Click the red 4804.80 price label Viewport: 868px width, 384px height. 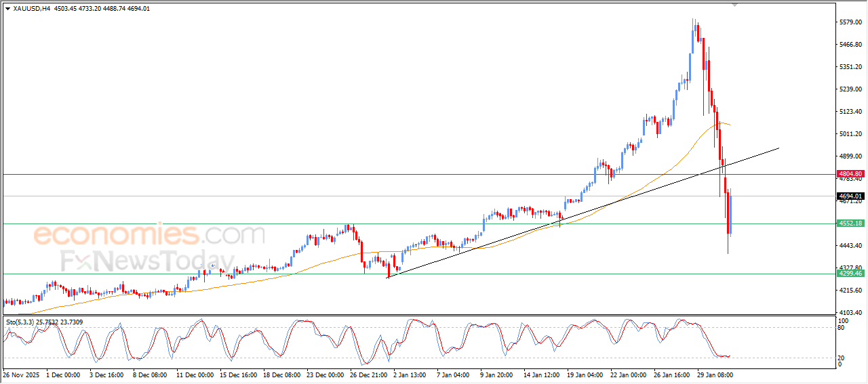(850, 174)
